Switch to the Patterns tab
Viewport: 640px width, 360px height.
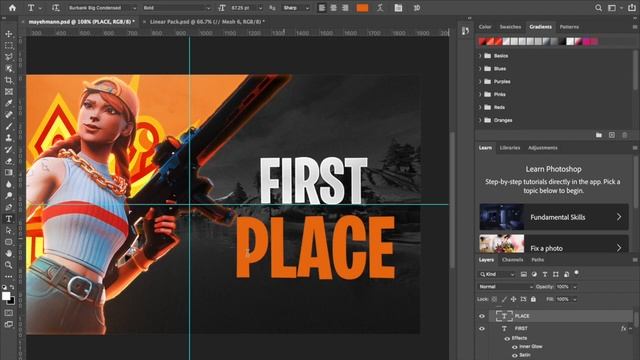tap(569, 27)
